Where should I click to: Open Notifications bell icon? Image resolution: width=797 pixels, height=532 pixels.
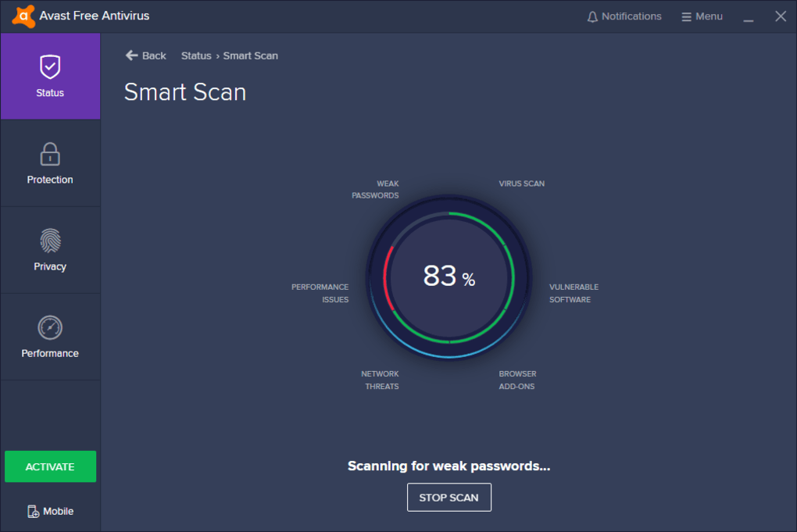tap(592, 16)
